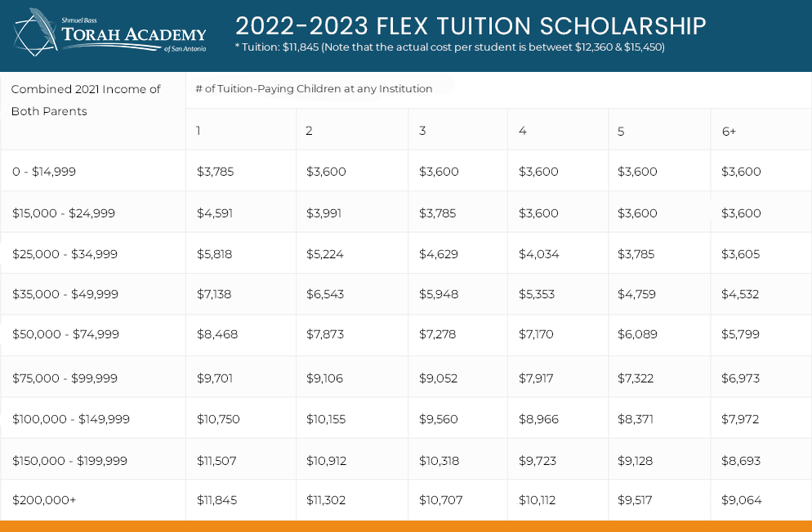The height and width of the screenshot is (532, 812).
Task: Click the 0 - $14,999 income row label
Action: [44, 172]
